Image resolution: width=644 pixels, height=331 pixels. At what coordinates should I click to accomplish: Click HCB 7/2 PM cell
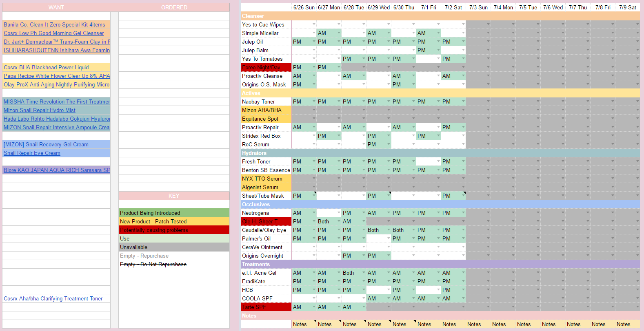[453, 290]
